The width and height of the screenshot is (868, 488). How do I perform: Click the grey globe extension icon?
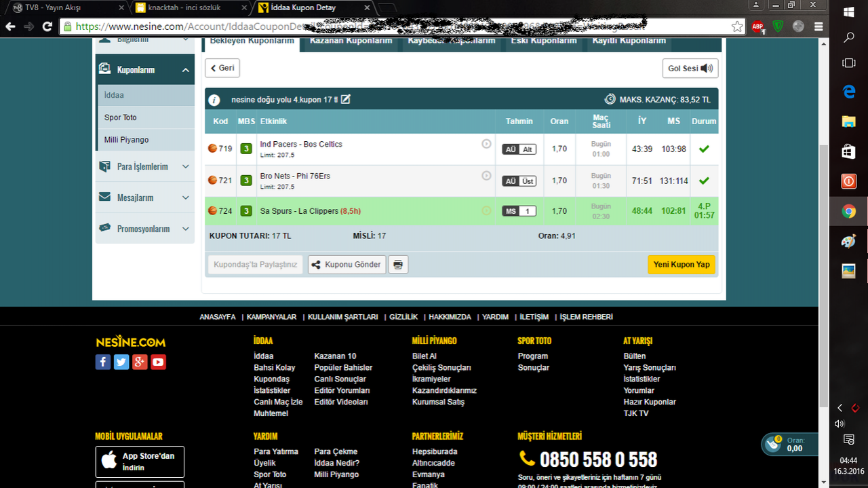798,26
